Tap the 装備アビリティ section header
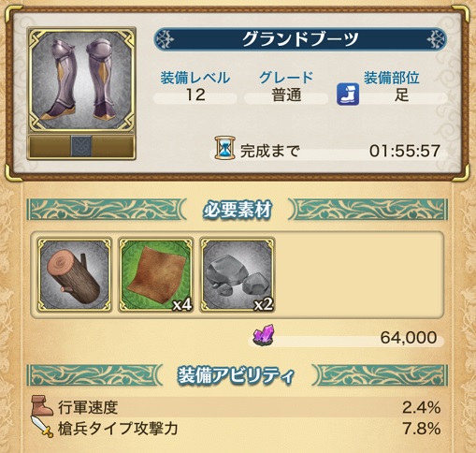Image resolution: width=476 pixels, height=453 pixels. [x=238, y=375]
